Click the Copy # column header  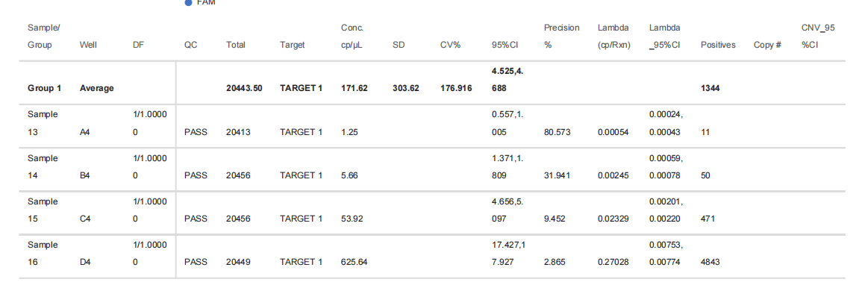coord(767,45)
